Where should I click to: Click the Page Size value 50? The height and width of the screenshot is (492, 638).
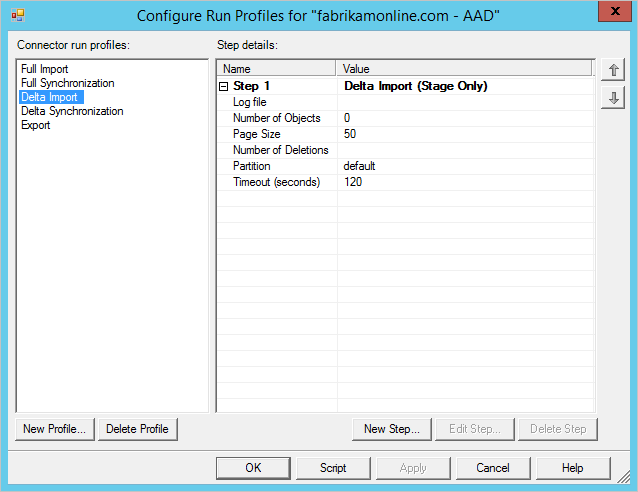(350, 134)
